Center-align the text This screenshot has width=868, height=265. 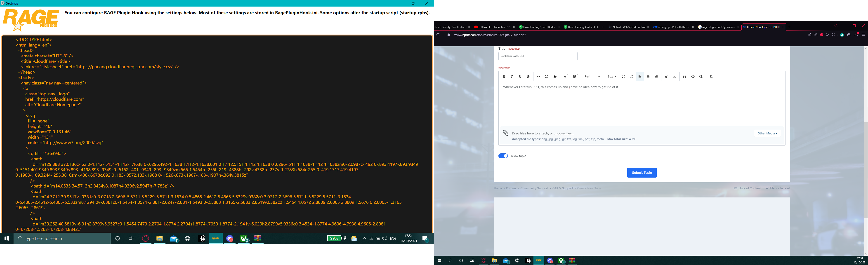coord(648,77)
